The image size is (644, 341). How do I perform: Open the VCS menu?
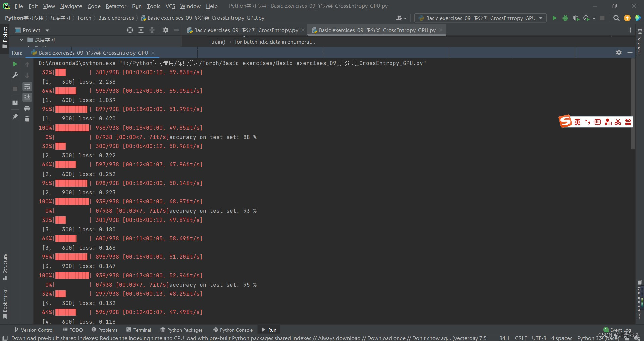[170, 6]
